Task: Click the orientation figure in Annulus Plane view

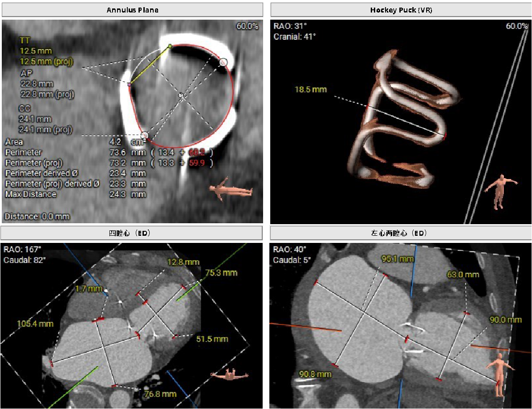Action: pyautogui.click(x=230, y=189)
